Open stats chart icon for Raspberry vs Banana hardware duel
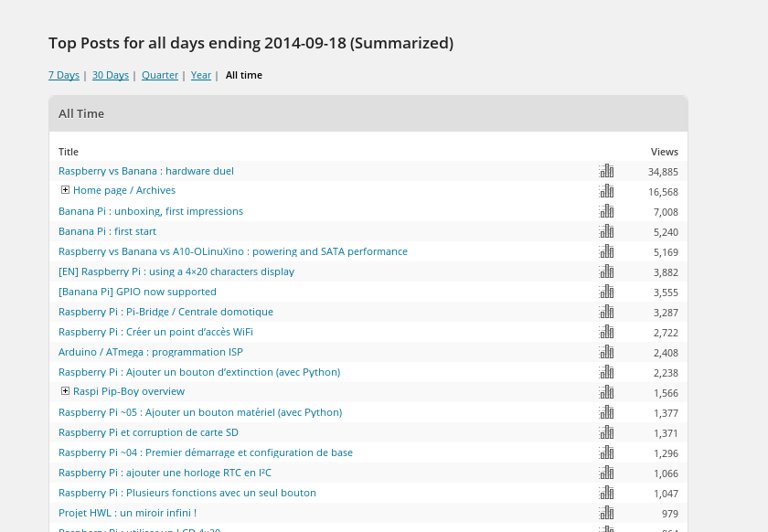 click(x=606, y=171)
